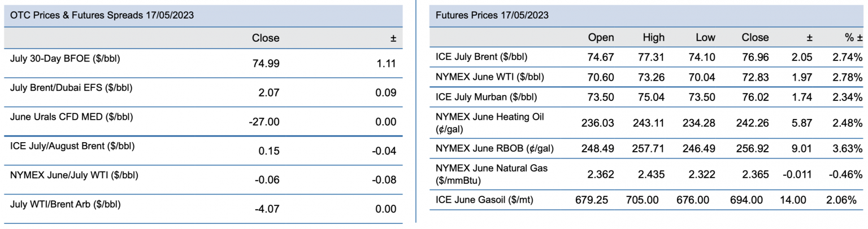This screenshot has width=868, height=229.
Task: Click the Open column header
Action: (601, 38)
